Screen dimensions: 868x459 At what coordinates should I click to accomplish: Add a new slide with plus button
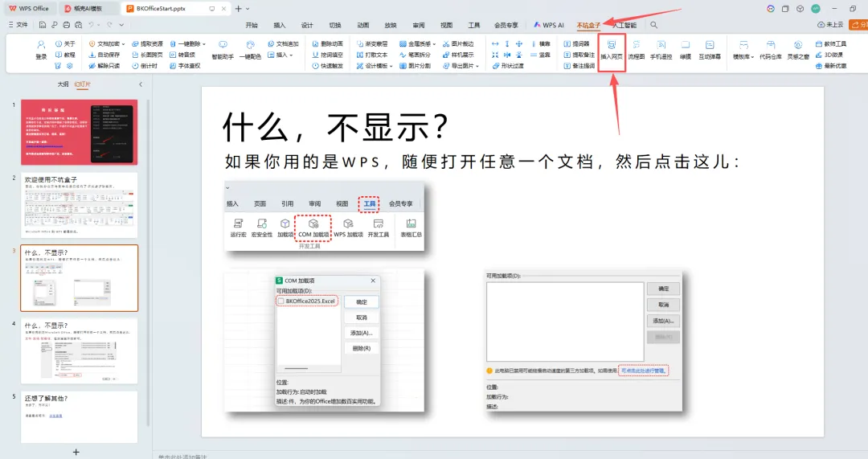[76, 452]
